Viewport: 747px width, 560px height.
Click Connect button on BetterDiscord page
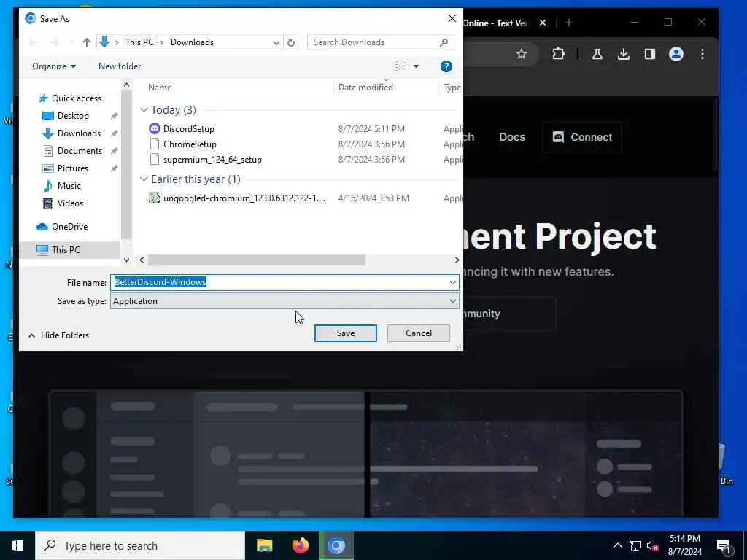pos(581,137)
